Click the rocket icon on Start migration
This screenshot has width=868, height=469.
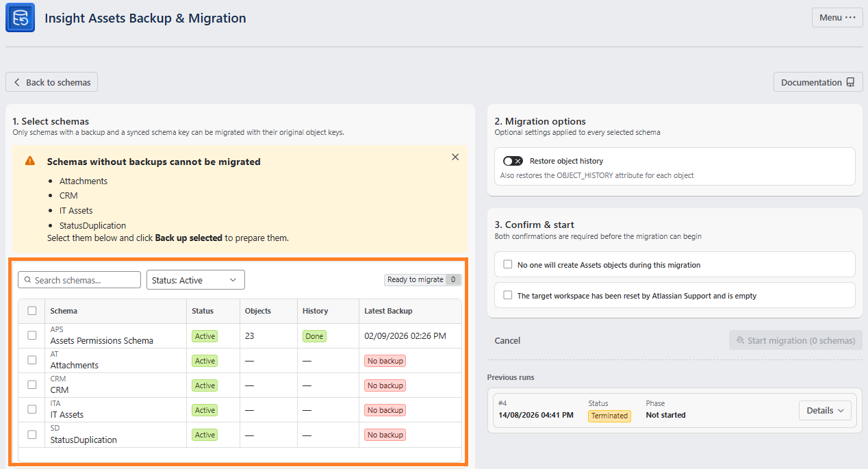(741, 340)
